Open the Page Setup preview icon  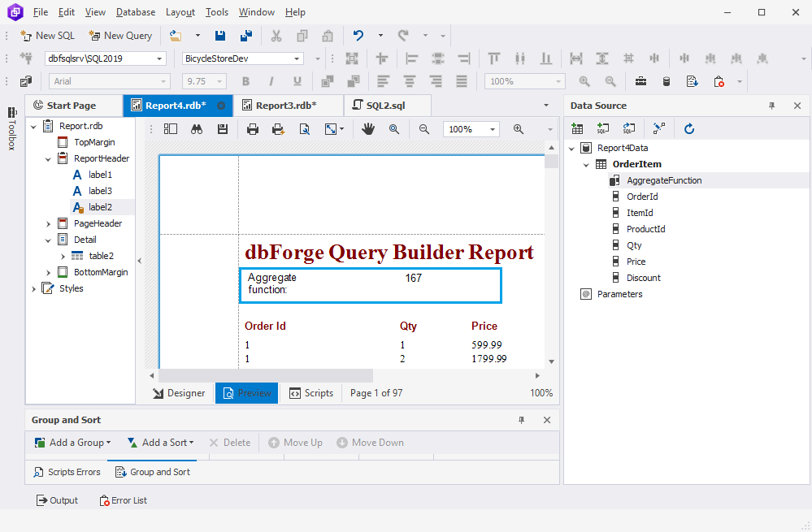coord(305,129)
